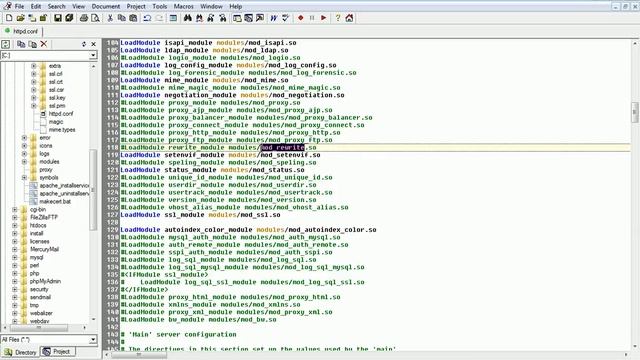The height and width of the screenshot is (360, 640).
Task: Click the Find binoculars icon
Action: tap(188, 18)
